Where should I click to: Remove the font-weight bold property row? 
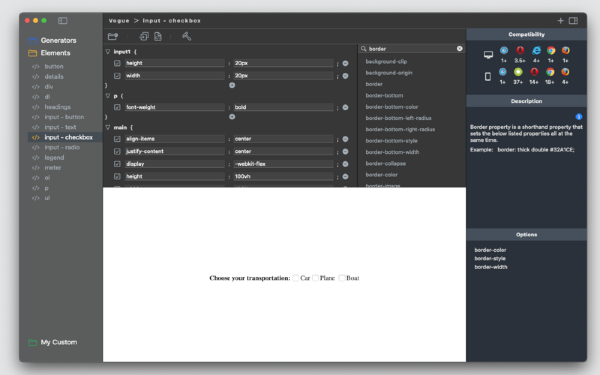point(345,108)
